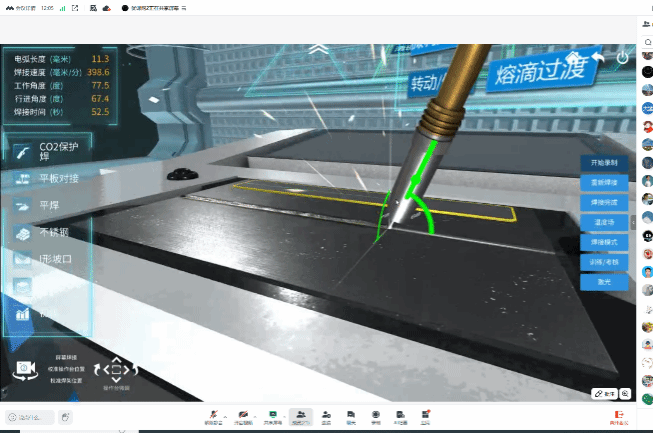654x434 pixels.
Task: Click the share screen icon in meeting toolbar
Action: point(271,415)
